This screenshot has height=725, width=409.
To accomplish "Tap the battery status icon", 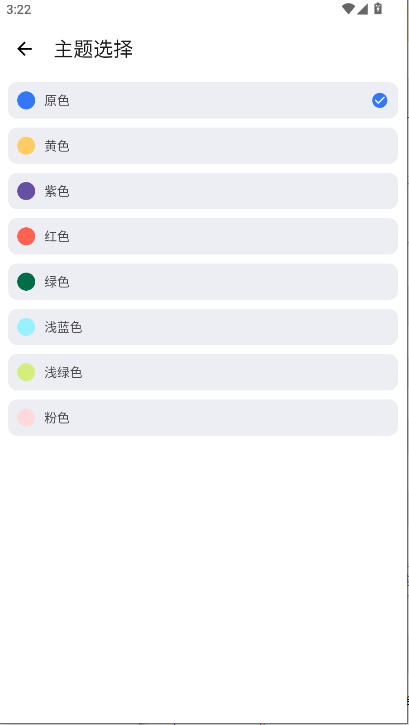I will [378, 8].
